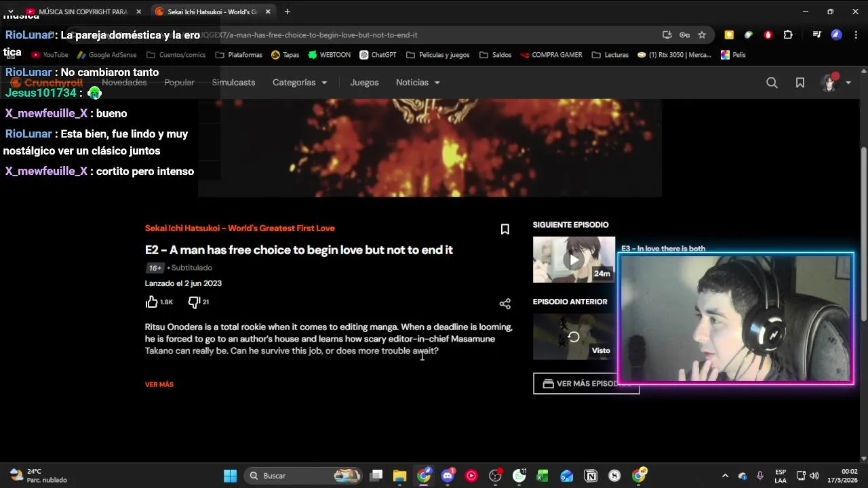Click the VER MÁS EPISODIOS button
This screenshot has width=868, height=488.
pos(586,384)
